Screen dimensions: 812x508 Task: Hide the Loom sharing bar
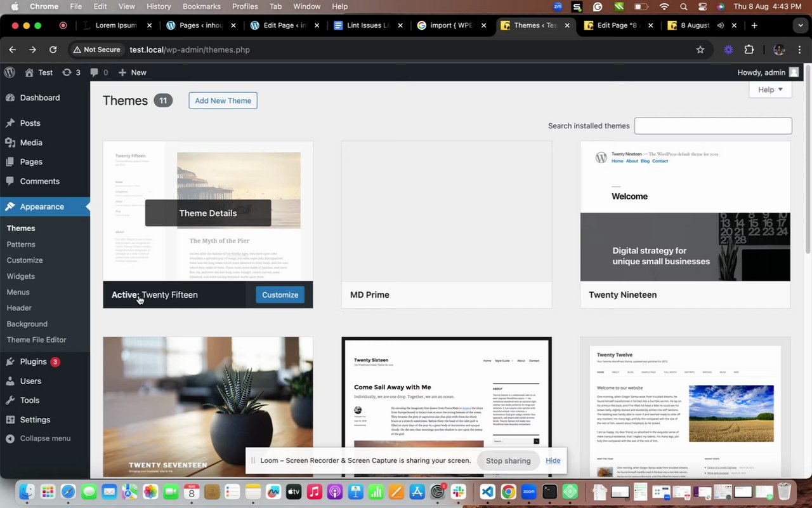coord(553,460)
